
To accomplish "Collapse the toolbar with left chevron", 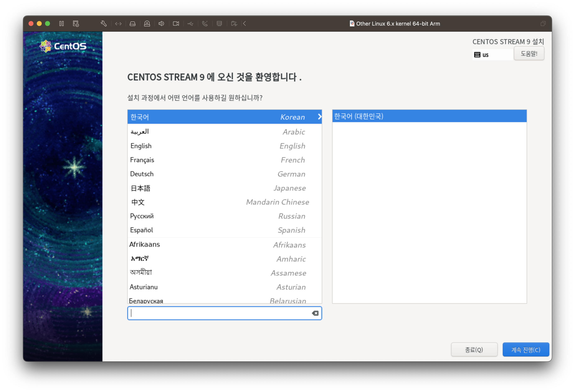I will tap(245, 24).
